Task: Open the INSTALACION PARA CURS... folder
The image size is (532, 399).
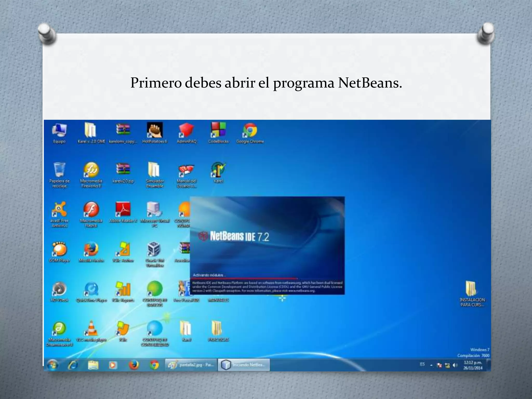Action: (x=472, y=294)
